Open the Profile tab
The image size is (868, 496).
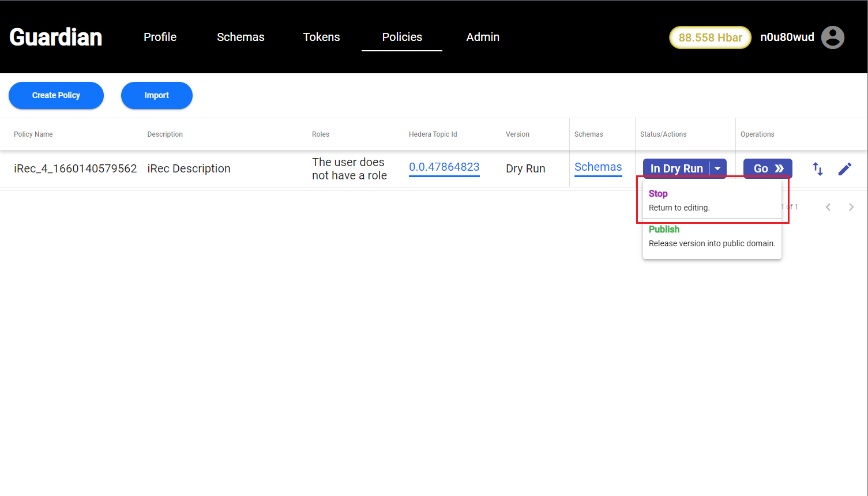160,37
